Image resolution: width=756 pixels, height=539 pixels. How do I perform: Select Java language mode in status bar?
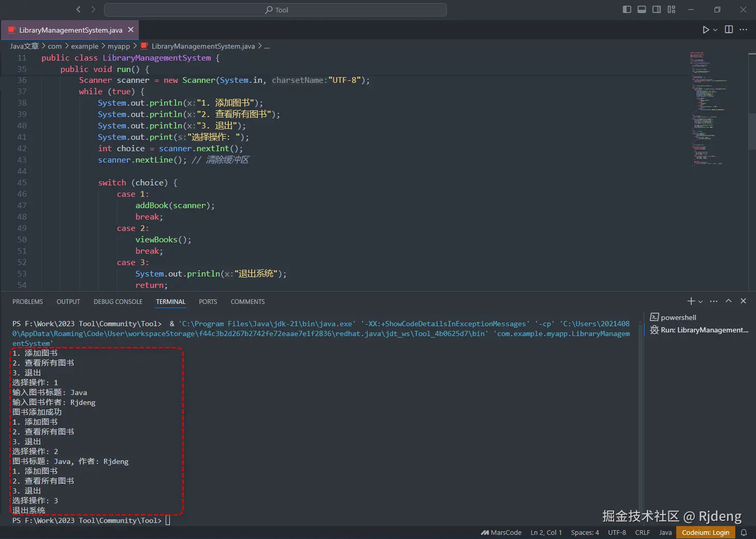665,532
